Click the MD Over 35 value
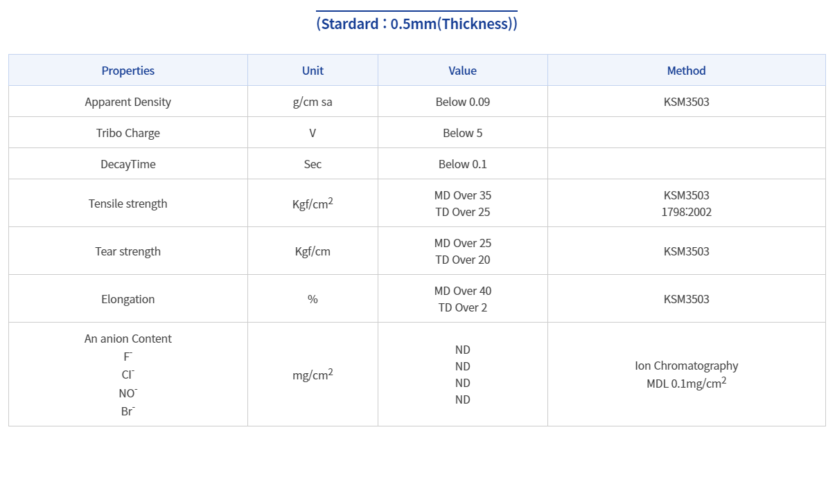The image size is (835, 504). [x=462, y=195]
